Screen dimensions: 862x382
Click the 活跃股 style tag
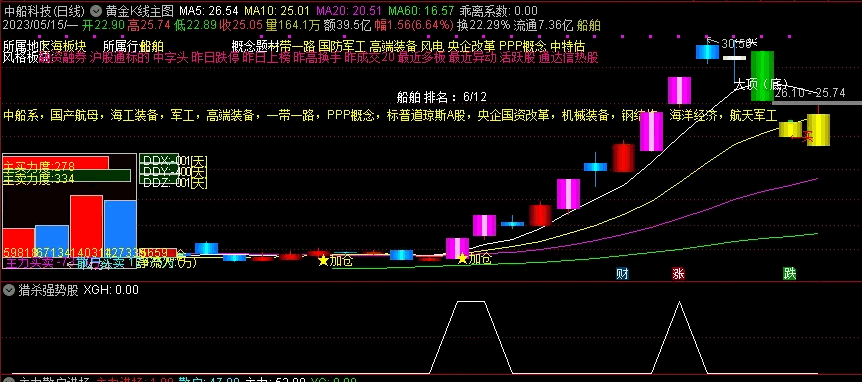coord(517,58)
